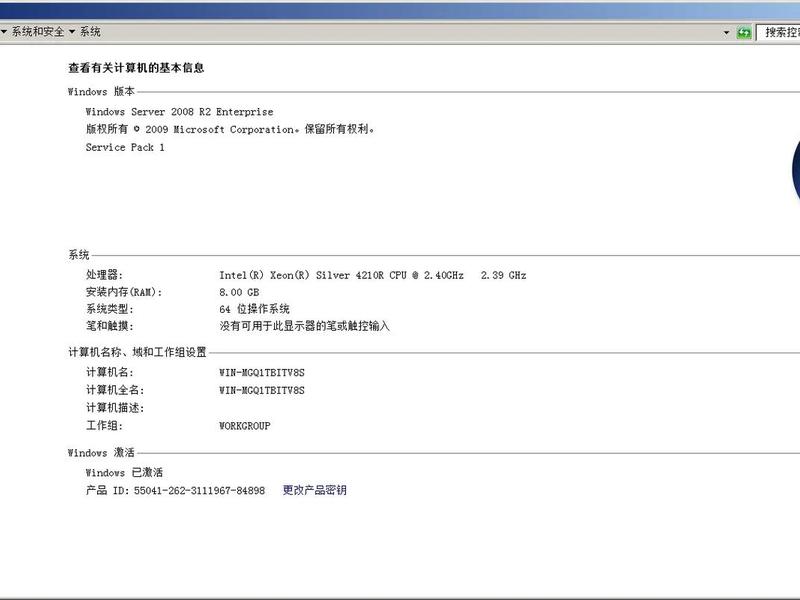
Task: Click the 64 位操作系统 system type value
Action: click(x=255, y=309)
